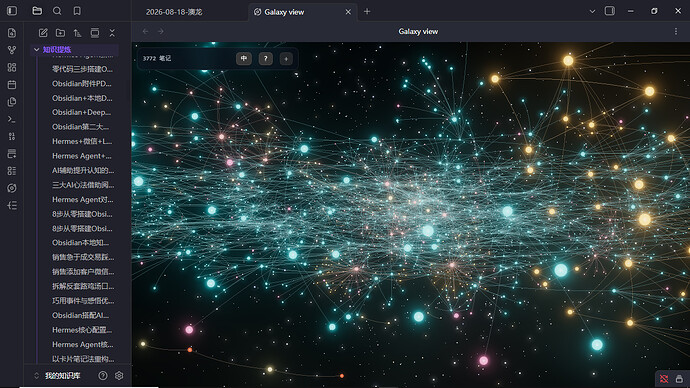Open note beginning with 销售添加客户微信
690x388 pixels.
click(83, 271)
